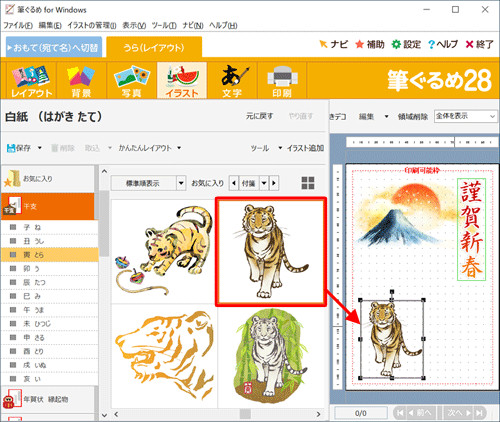
Task: Open ツール dropdown arrow
Action: (x=280, y=148)
